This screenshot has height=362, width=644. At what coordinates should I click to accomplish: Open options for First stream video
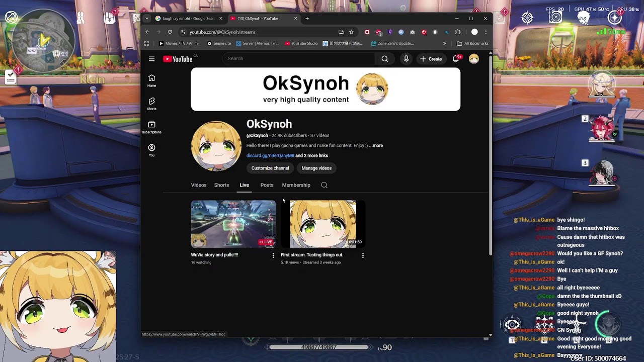363,255
